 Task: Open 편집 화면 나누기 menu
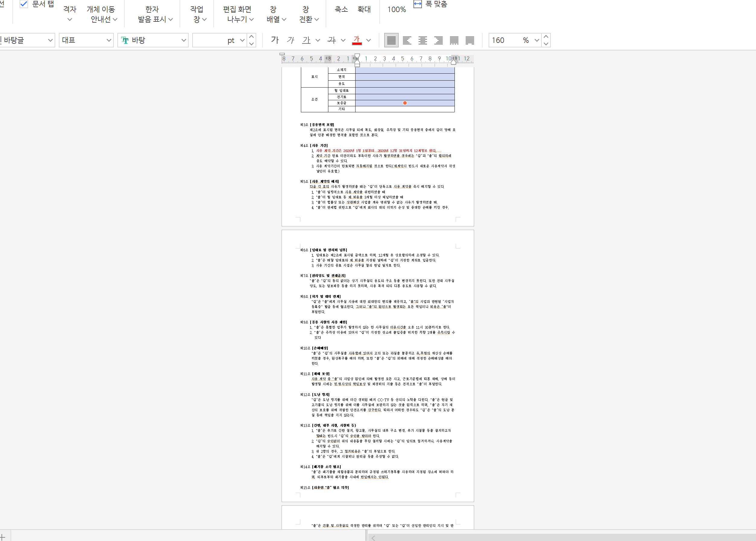[238, 14]
